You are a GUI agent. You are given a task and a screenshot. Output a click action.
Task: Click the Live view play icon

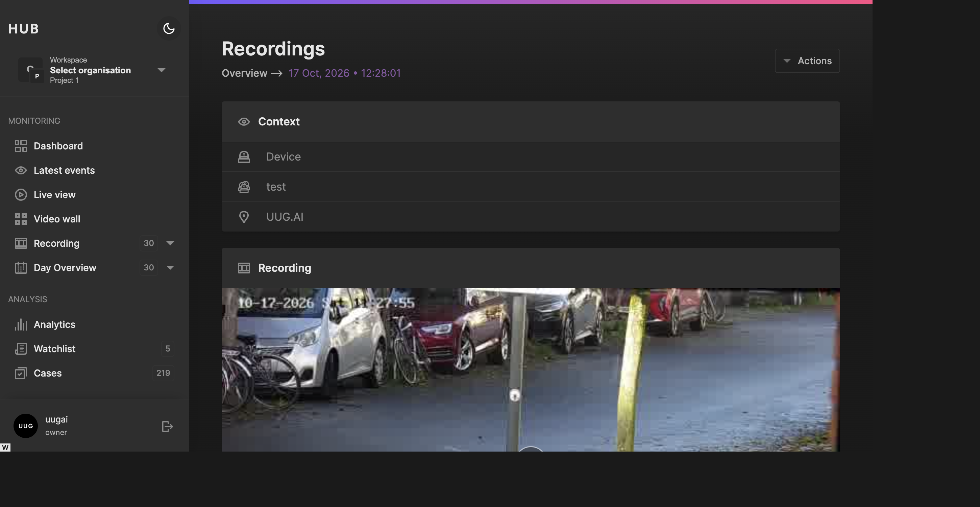click(x=21, y=195)
